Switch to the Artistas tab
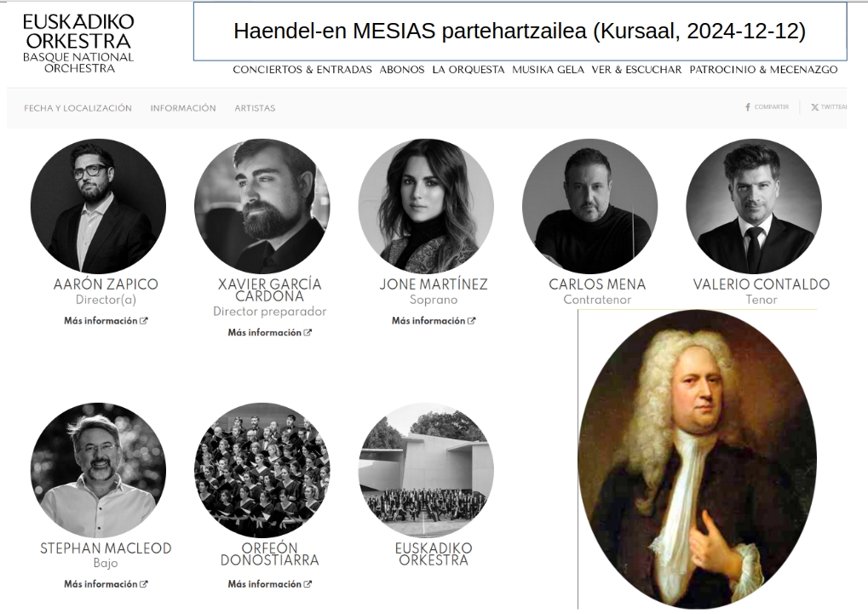 (x=255, y=108)
